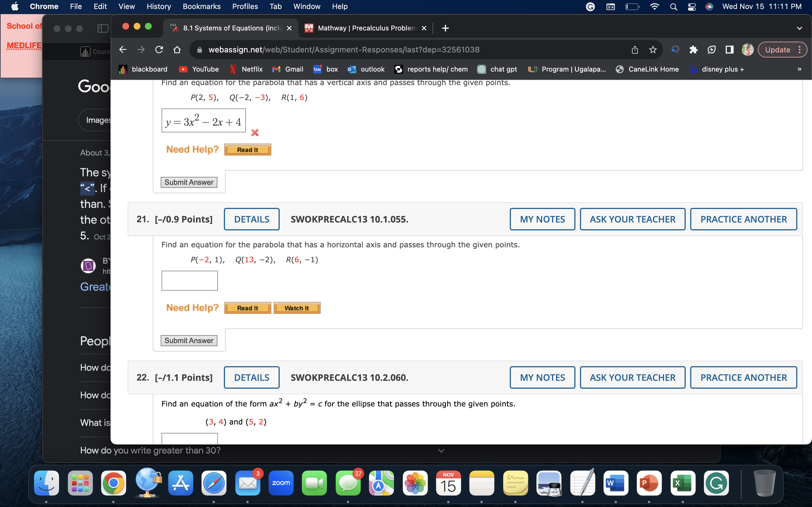The height and width of the screenshot is (507, 812).
Task: Click the question 21 answer box
Action: pos(189,280)
